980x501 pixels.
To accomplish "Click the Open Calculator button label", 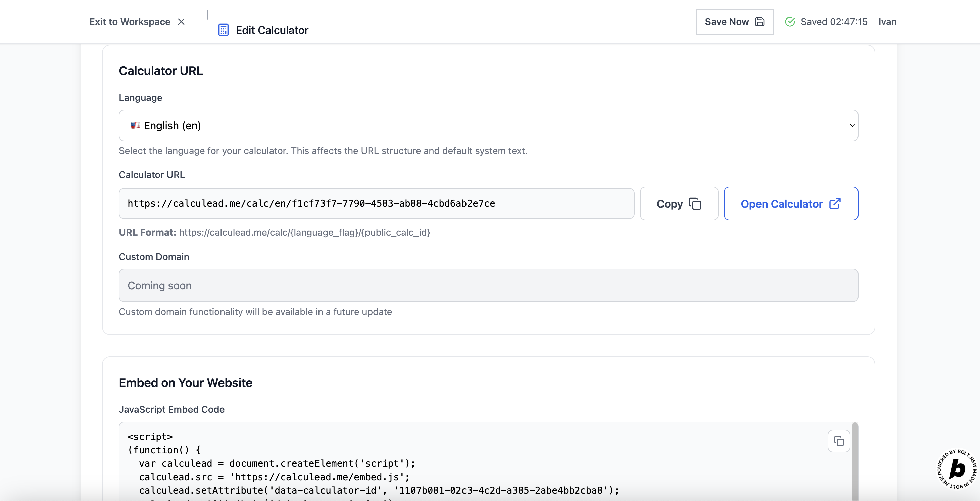I will coord(781,204).
